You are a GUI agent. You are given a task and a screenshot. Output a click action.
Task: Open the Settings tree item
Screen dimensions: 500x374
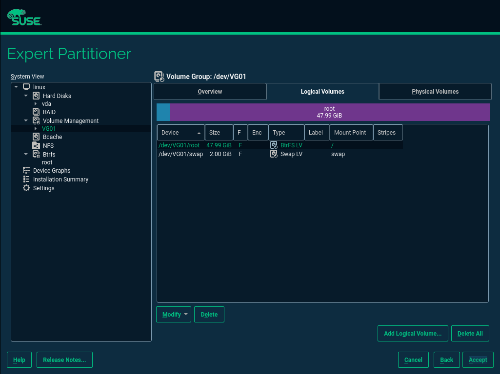pos(44,188)
